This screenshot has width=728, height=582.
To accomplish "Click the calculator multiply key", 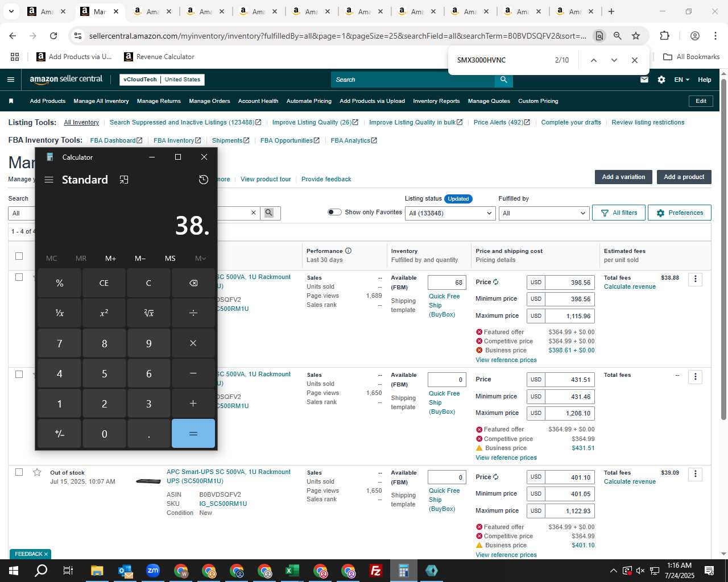I will pos(193,343).
